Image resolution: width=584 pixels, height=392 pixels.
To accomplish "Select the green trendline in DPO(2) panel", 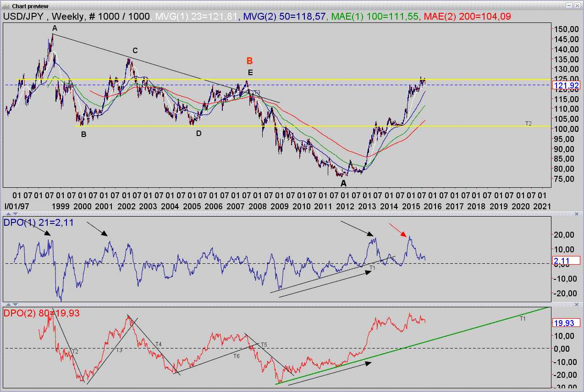I will [x=412, y=345].
